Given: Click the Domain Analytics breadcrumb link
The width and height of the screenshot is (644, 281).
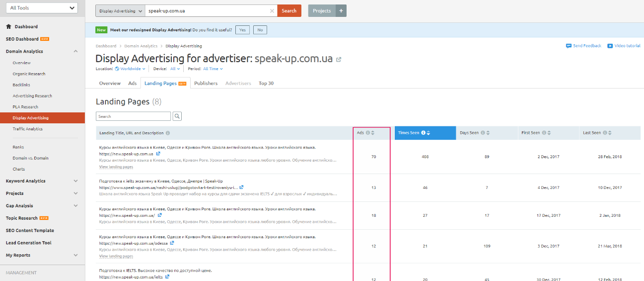Looking at the screenshot, I should 141,46.
